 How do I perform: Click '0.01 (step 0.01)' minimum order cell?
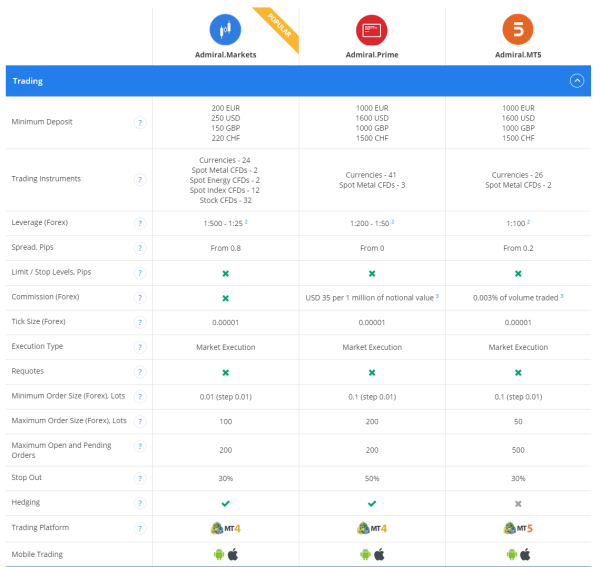225,397
